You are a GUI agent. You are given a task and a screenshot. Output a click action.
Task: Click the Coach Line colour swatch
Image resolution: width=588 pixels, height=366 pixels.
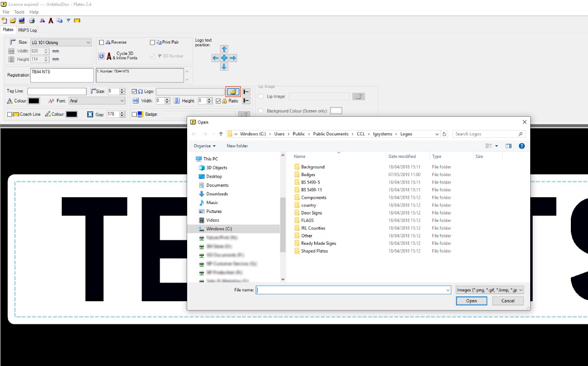(x=72, y=114)
